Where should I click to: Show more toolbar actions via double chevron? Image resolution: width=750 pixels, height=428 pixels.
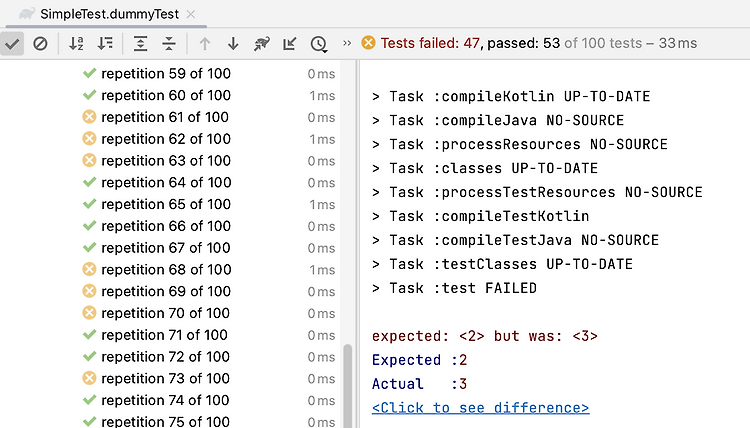(347, 44)
